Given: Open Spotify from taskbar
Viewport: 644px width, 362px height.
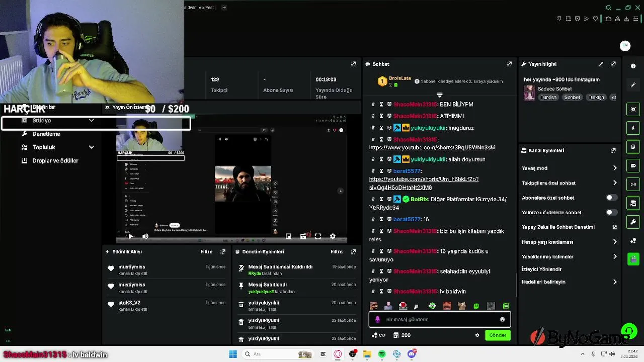Looking at the screenshot, I should 382,354.
